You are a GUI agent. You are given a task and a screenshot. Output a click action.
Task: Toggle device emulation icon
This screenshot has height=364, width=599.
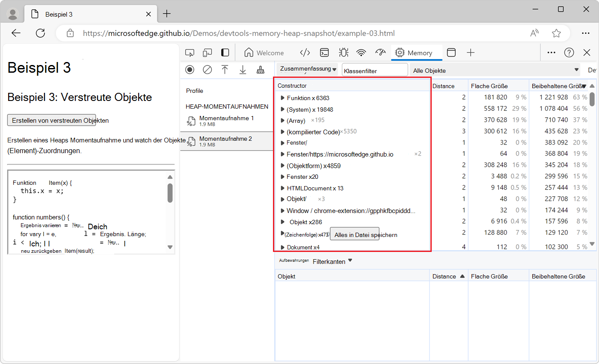click(208, 53)
